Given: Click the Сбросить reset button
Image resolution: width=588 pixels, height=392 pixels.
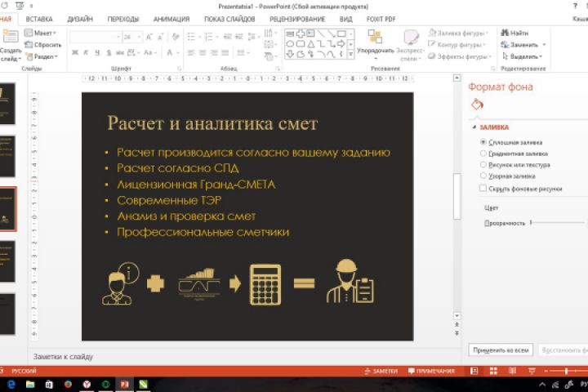Looking at the screenshot, I should [42, 45].
